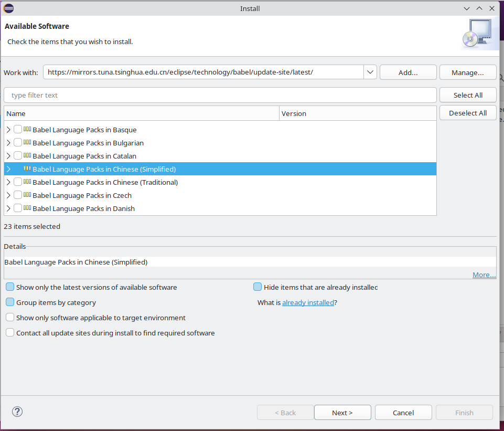Click the 23 items selected status text

coord(32,226)
